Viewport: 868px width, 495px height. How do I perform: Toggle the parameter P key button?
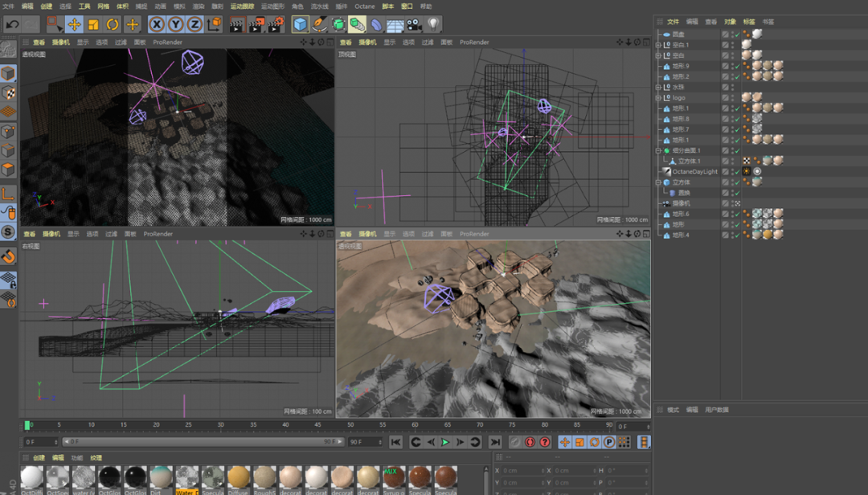click(609, 442)
